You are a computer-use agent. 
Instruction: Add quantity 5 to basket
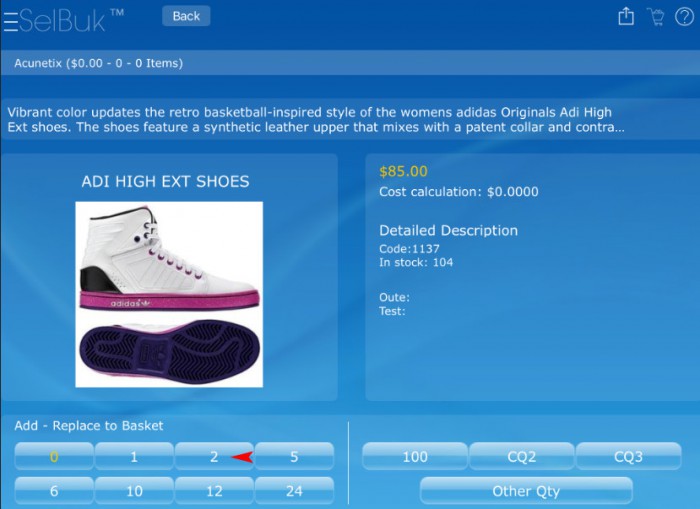294,456
